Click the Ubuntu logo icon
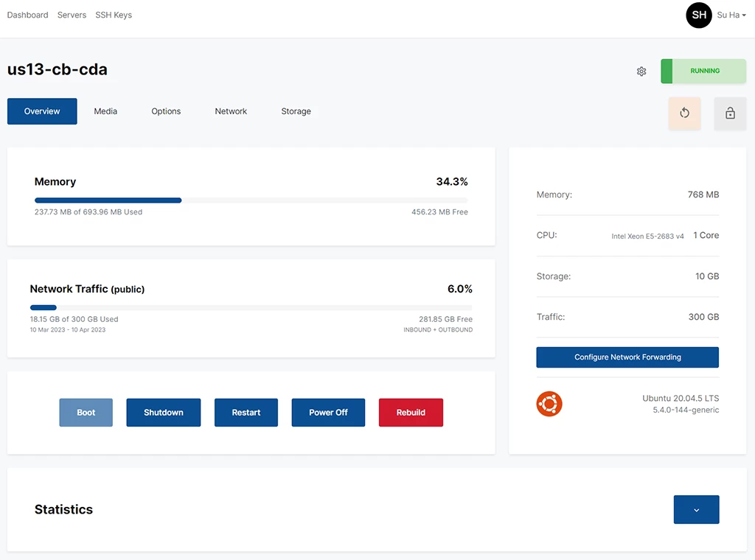This screenshot has width=755, height=560. coord(549,404)
